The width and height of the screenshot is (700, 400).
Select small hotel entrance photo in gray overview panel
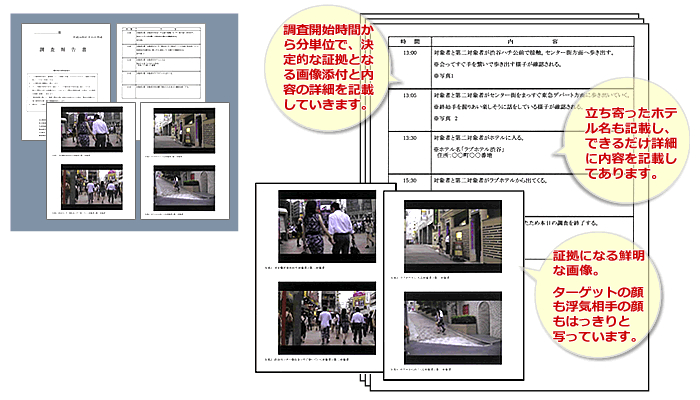184,131
